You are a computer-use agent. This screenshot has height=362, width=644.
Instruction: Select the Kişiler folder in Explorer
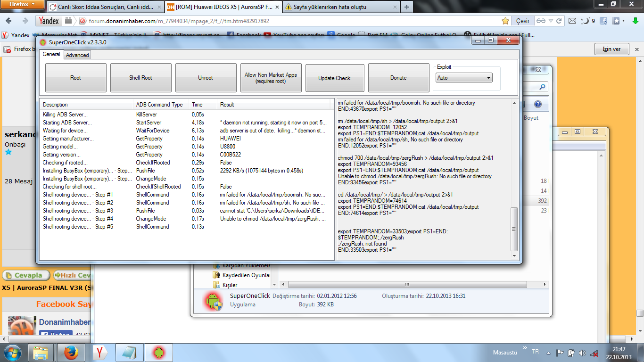click(x=225, y=285)
